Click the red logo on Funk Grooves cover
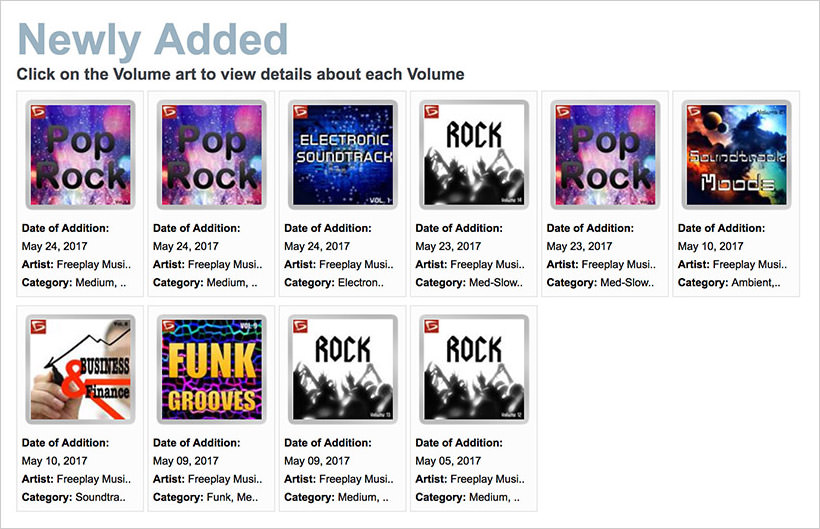 (169, 327)
